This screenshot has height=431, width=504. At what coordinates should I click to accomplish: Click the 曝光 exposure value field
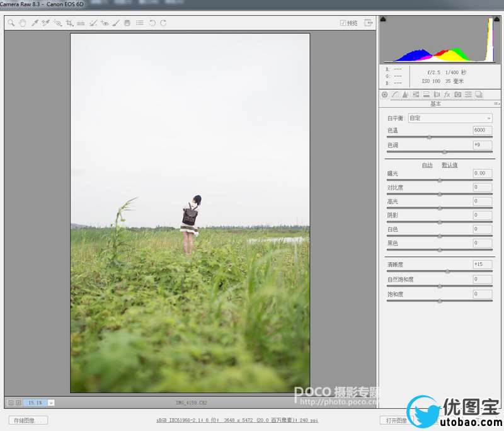482,173
